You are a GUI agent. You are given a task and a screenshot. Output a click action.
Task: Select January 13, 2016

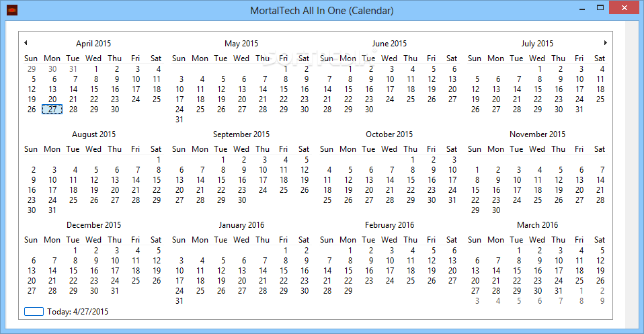(x=242, y=271)
